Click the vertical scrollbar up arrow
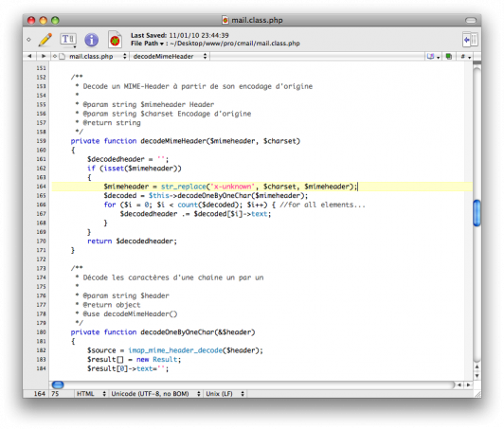The width and height of the screenshot is (504, 429). pyautogui.click(x=477, y=366)
